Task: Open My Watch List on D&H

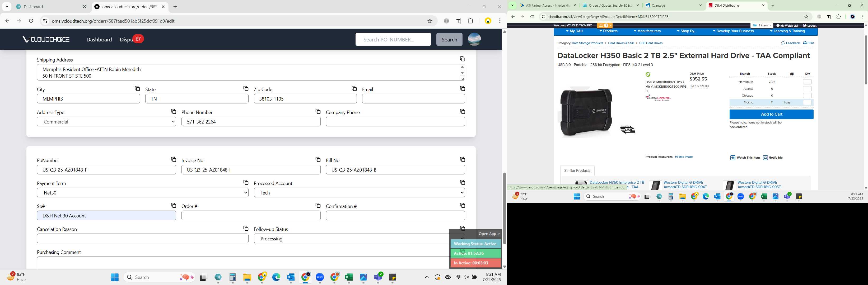Action: (787, 26)
